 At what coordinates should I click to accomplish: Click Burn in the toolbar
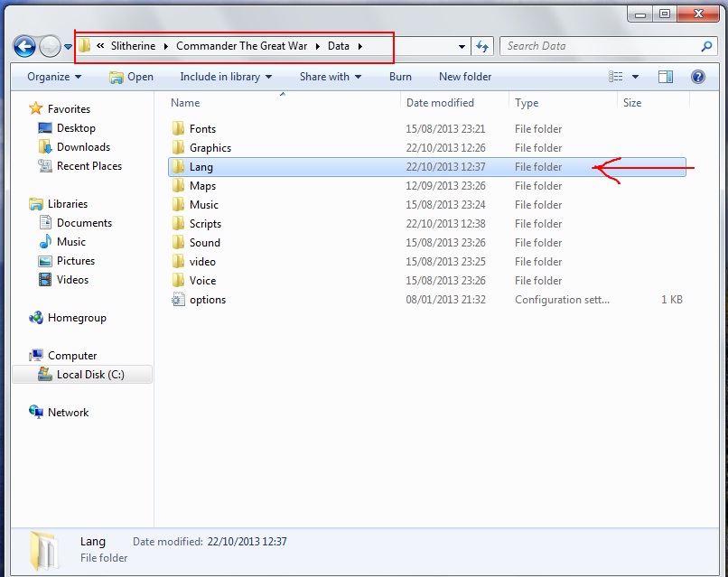point(400,77)
